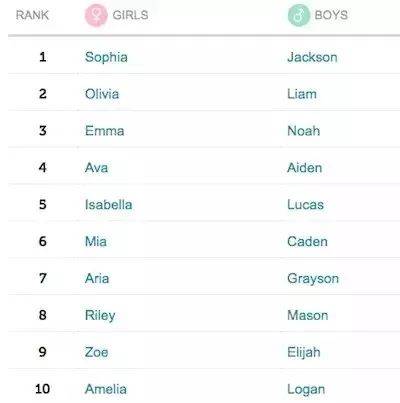Open the Sophia girl name link
The image size is (400, 403).
pyautogui.click(x=106, y=57)
